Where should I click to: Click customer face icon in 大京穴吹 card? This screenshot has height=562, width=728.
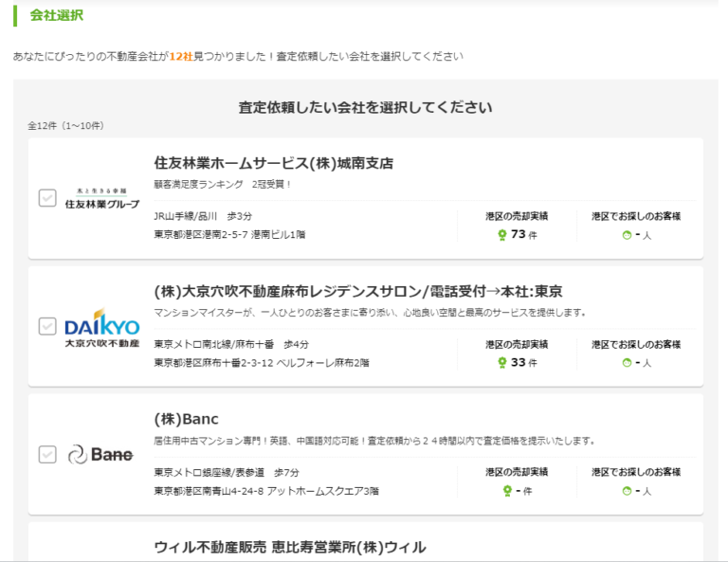pyautogui.click(x=627, y=363)
